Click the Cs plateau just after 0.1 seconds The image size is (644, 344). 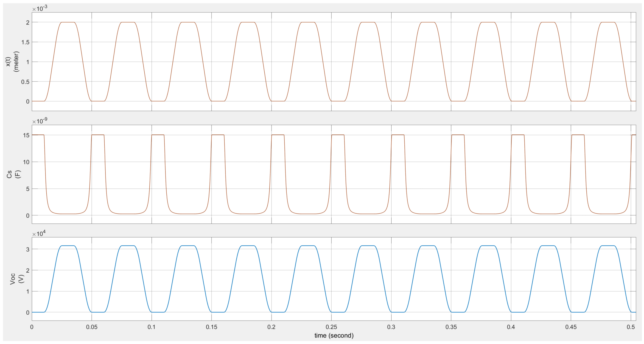[x=158, y=135]
